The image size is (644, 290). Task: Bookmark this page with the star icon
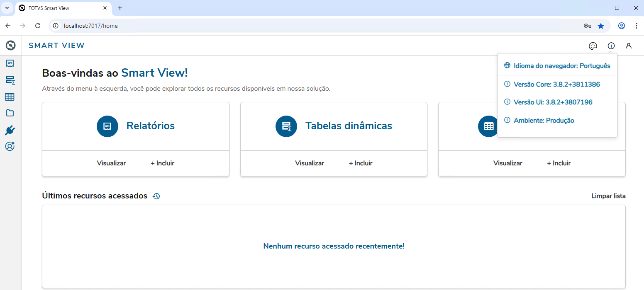[601, 26]
